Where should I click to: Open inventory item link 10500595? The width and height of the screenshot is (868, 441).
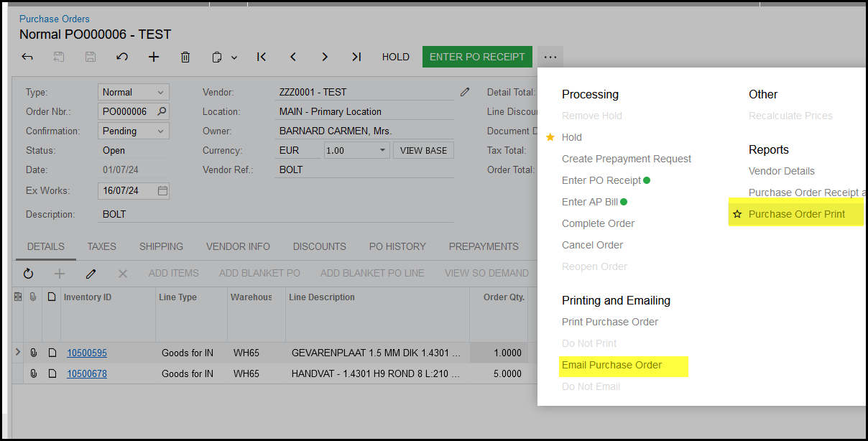pyautogui.click(x=87, y=353)
